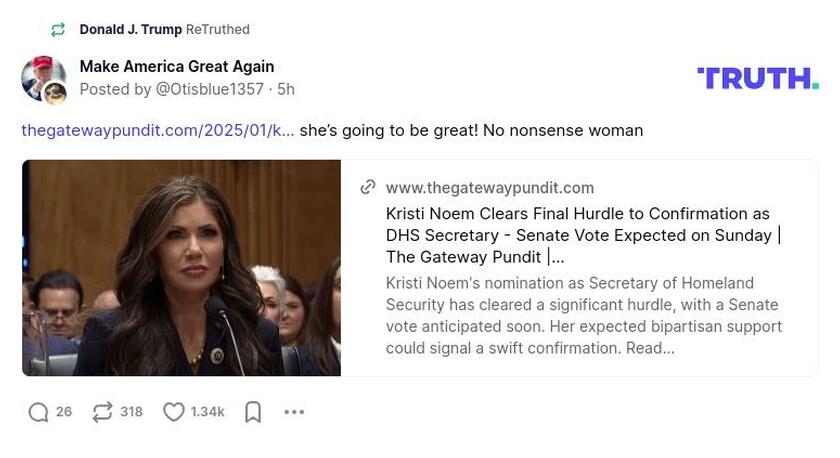
Task: Open the red-cap profile avatar
Action: [x=40, y=73]
